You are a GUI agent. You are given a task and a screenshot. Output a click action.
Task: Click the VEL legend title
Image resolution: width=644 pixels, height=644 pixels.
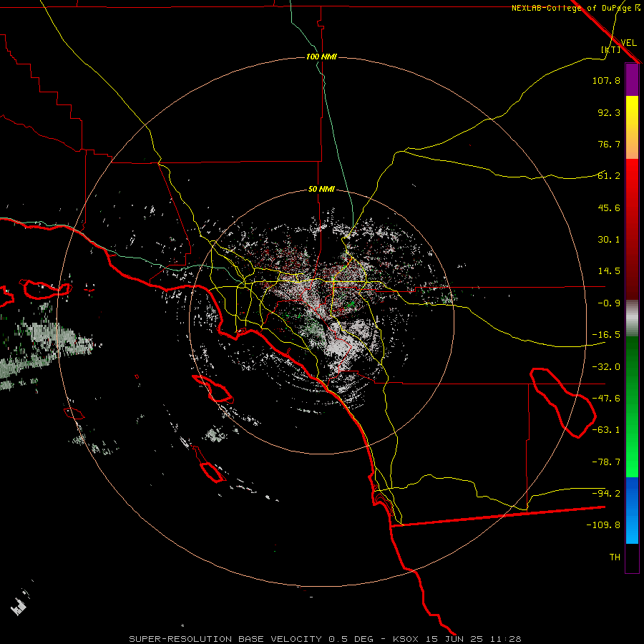(628, 43)
